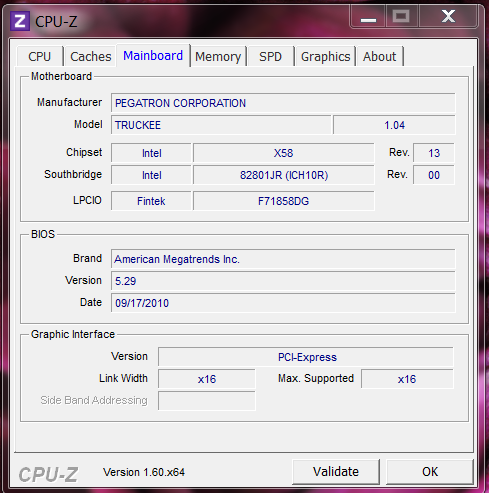The height and width of the screenshot is (493, 489).
Task: Click the PCI-Express version field
Action: (x=306, y=357)
